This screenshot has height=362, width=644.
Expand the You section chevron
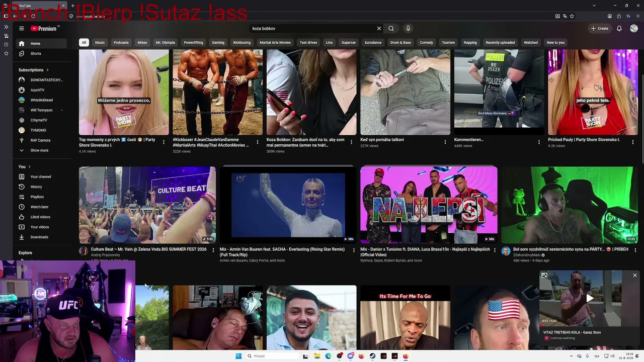pos(29,166)
